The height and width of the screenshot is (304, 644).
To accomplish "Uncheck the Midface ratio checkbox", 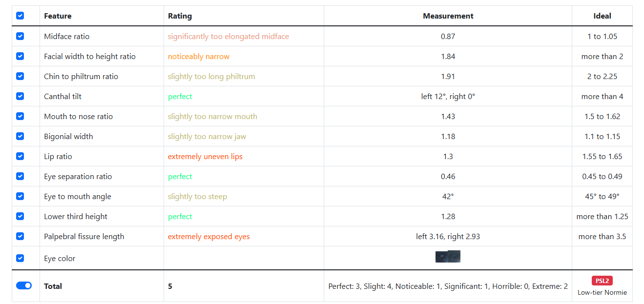I will 20,36.
